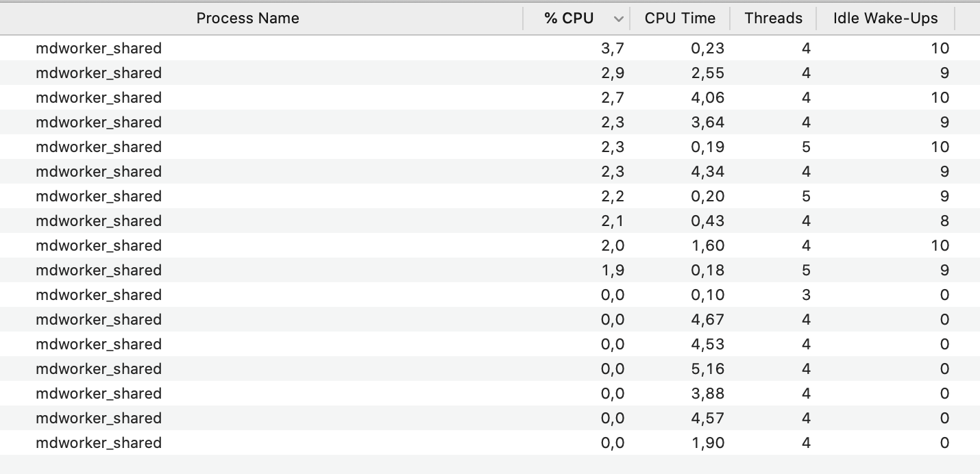
Task: Toggle the % CPU sort direction chevron
Action: [x=619, y=19]
